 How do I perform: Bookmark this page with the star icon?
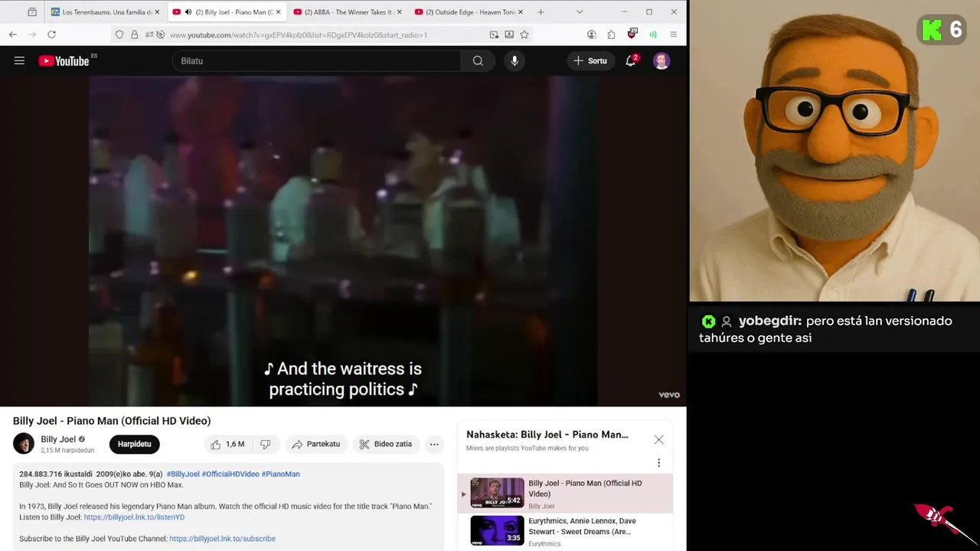tap(524, 34)
